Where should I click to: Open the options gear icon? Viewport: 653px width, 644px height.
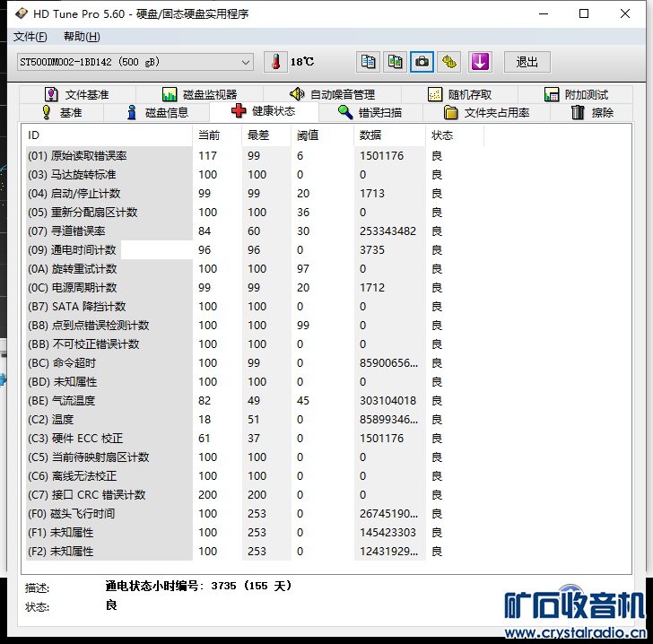tap(449, 62)
